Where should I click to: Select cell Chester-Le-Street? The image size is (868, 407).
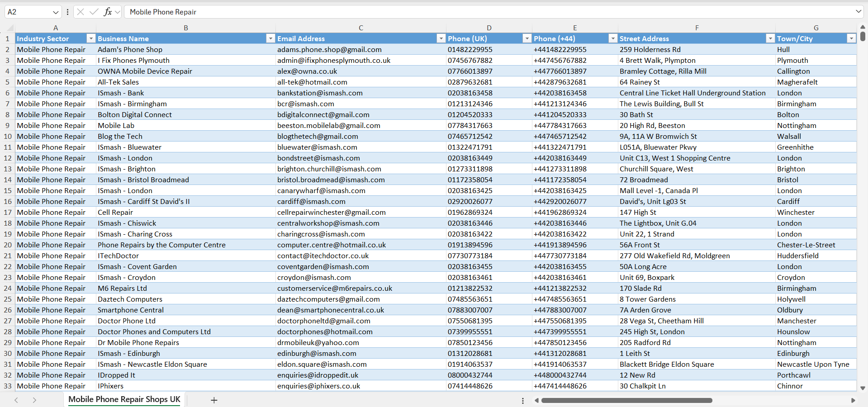point(816,245)
